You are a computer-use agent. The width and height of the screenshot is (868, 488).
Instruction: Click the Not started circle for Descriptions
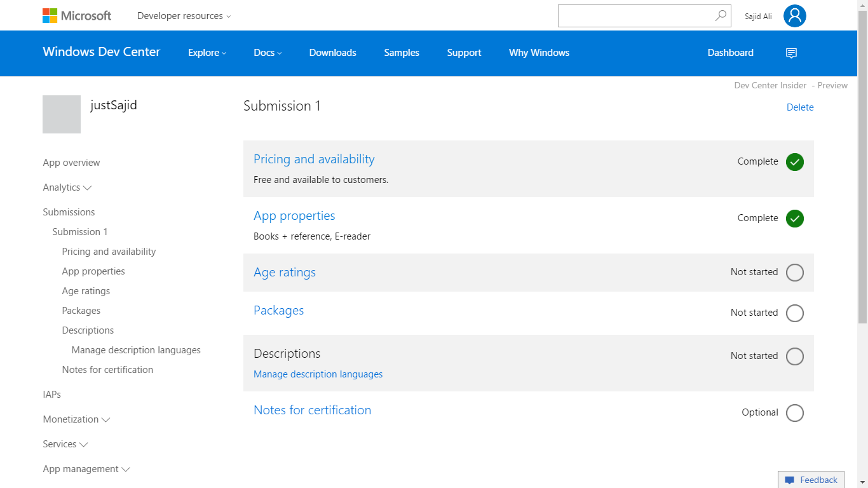click(795, 356)
